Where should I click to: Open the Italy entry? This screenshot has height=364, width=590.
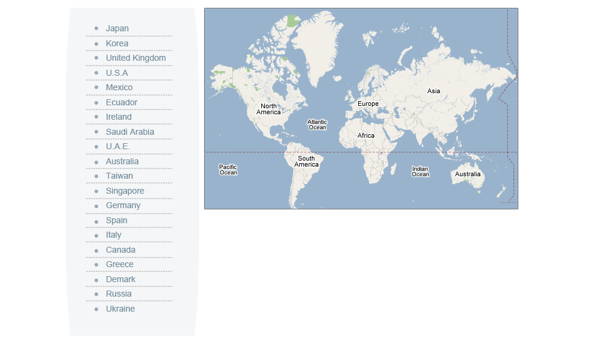coord(113,235)
